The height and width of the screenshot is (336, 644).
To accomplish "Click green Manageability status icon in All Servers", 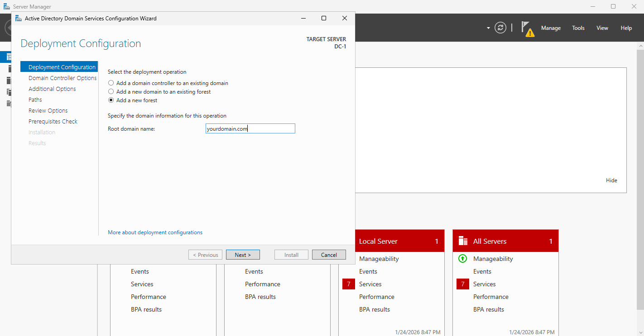I will (x=462, y=259).
